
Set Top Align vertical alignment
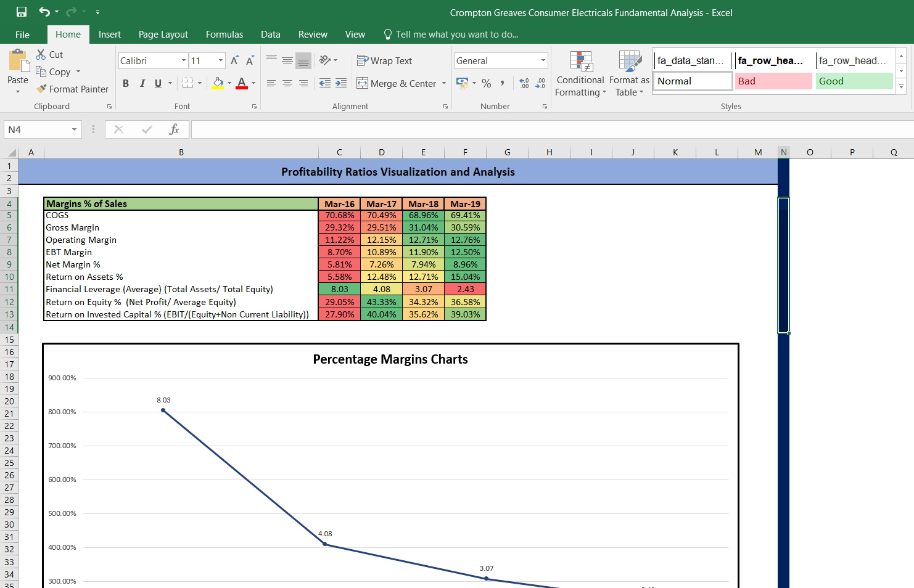[271, 60]
